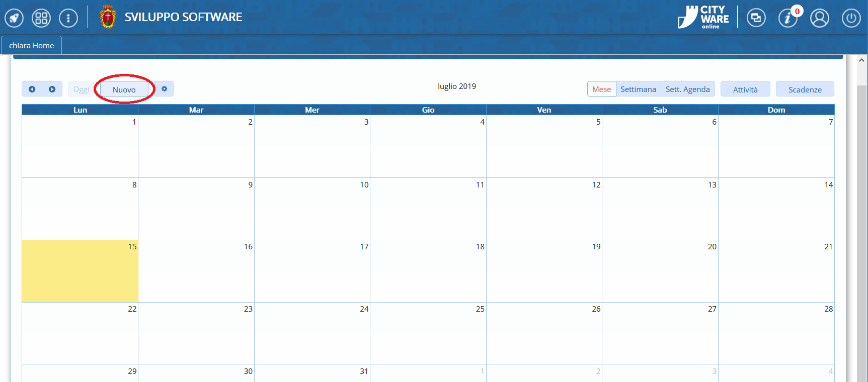Image resolution: width=868 pixels, height=382 pixels.
Task: Select the chiara Home tab
Action: pos(31,45)
